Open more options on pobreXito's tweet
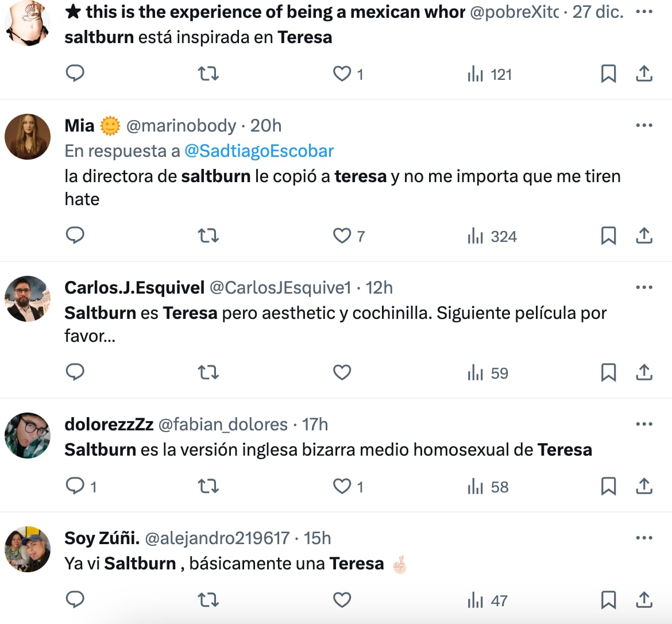Screen dimensions: 672x624 [644, 10]
